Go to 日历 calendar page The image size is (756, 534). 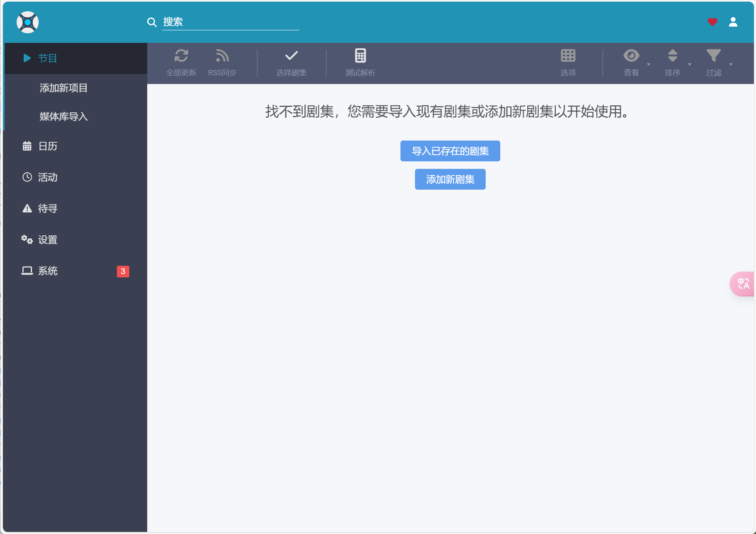(76, 146)
